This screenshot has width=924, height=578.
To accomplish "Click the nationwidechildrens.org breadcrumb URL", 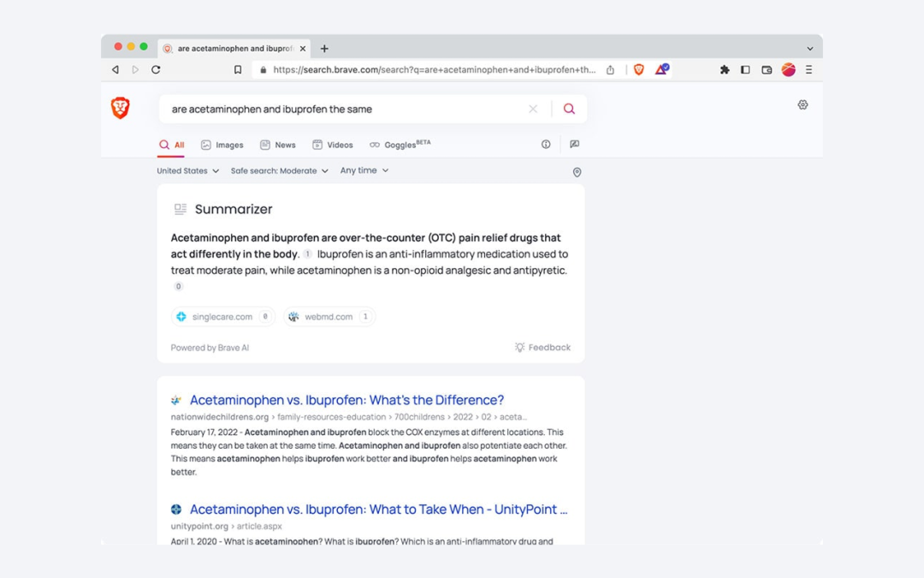I will (349, 417).
